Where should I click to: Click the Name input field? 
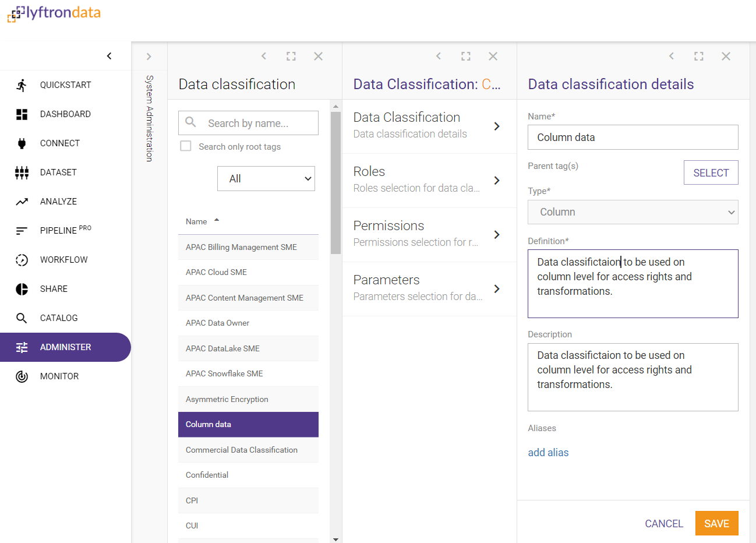pos(633,137)
